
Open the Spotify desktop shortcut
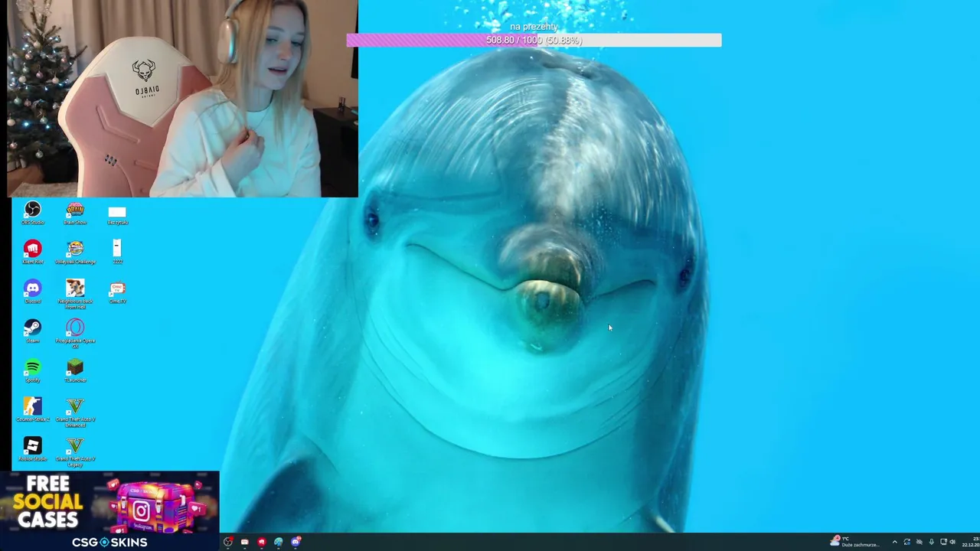point(32,371)
